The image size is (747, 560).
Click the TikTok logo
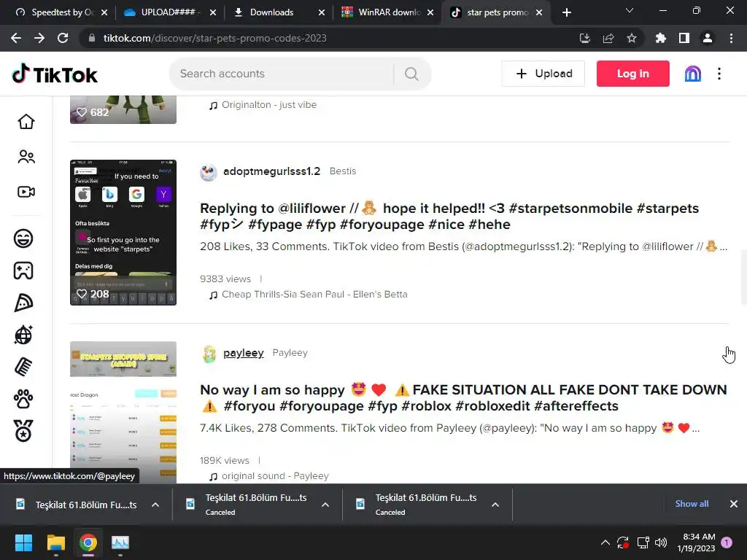click(55, 74)
